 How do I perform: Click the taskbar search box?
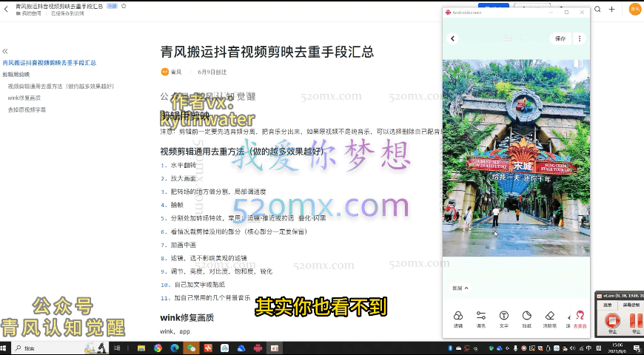[x=61, y=348]
